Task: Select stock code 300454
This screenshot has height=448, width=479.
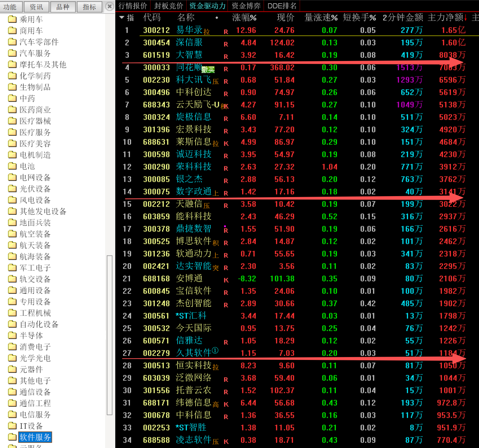Action: tap(156, 43)
